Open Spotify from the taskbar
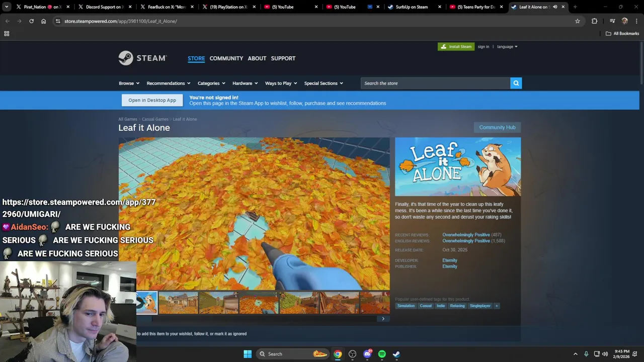This screenshot has height=362, width=644. coord(382,354)
